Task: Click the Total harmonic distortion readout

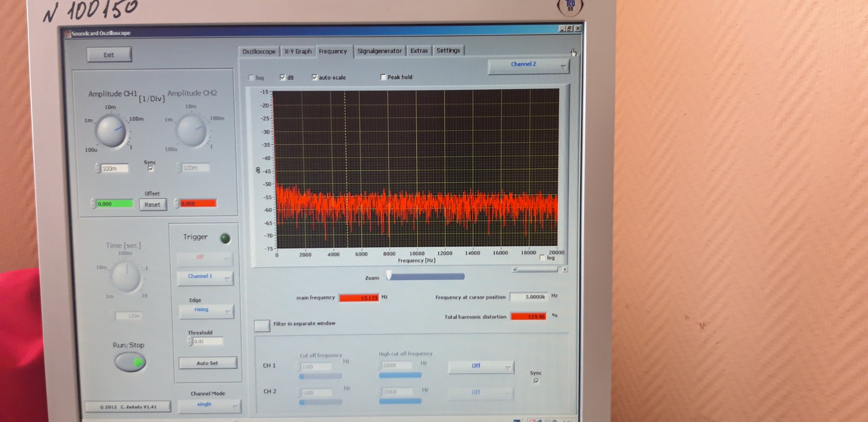Action: (x=529, y=316)
